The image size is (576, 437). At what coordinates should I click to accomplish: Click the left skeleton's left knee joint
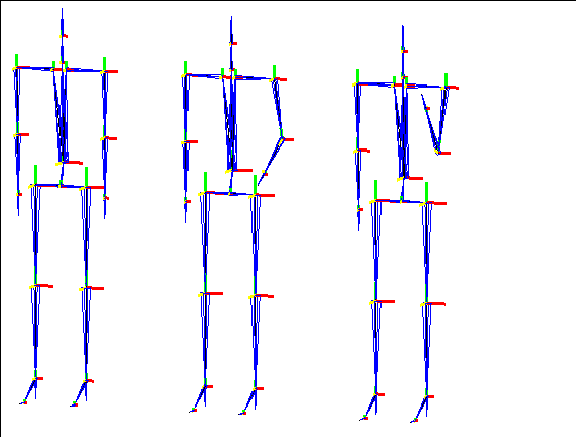click(35, 286)
